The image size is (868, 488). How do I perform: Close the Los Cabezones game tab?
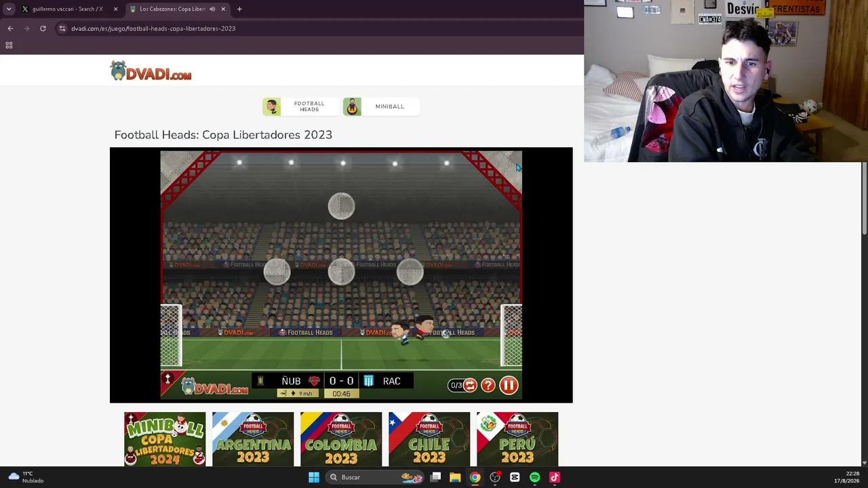223,9
